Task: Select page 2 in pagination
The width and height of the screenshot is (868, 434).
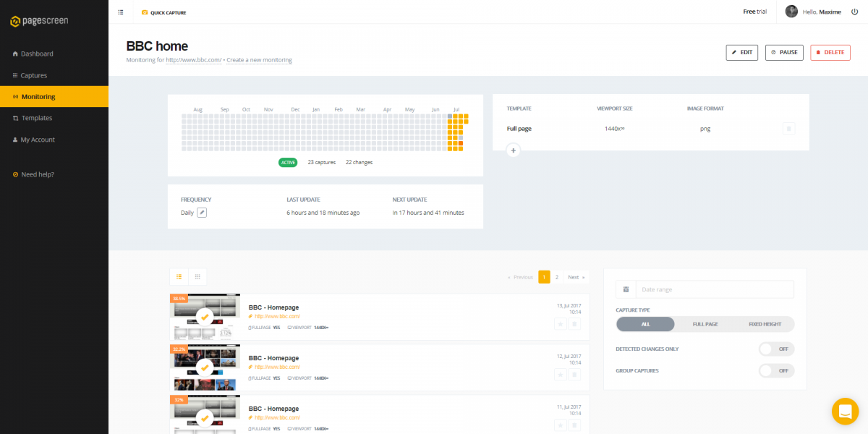Action: click(556, 277)
